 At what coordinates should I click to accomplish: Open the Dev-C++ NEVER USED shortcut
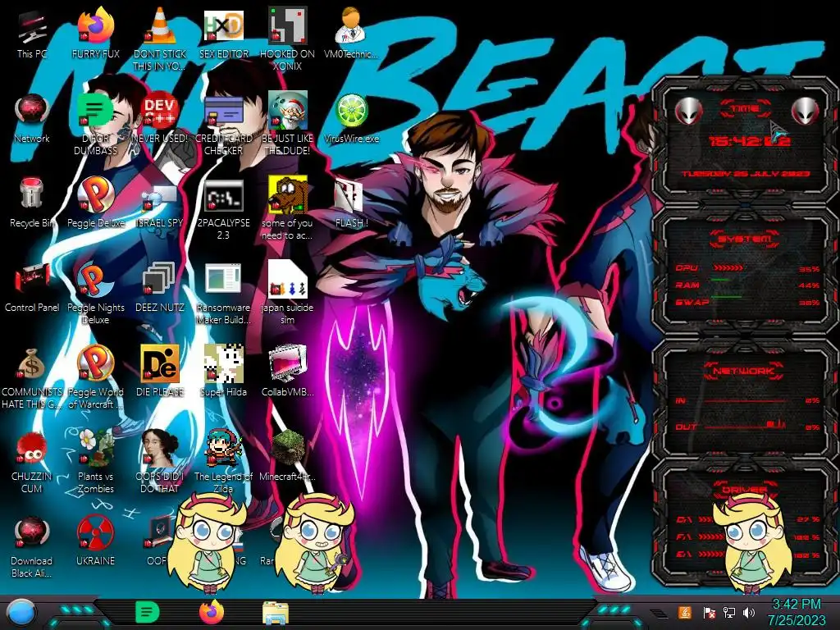coord(160,118)
